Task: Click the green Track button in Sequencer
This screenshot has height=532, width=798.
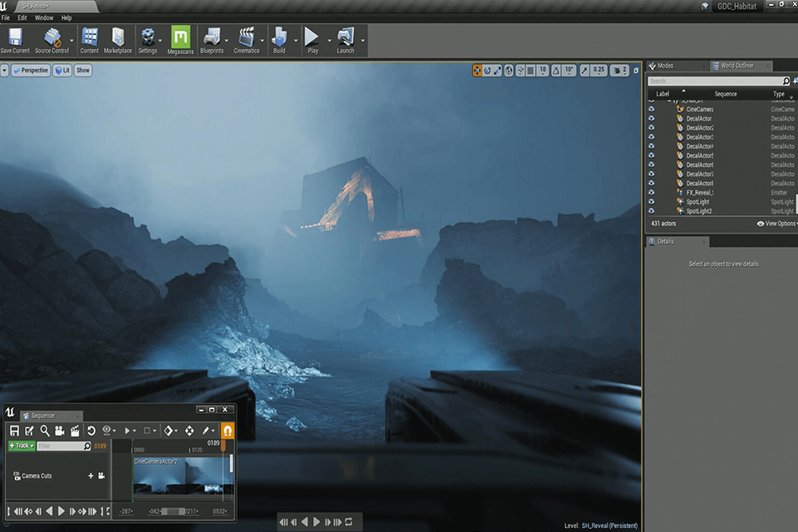Action: (x=22, y=446)
